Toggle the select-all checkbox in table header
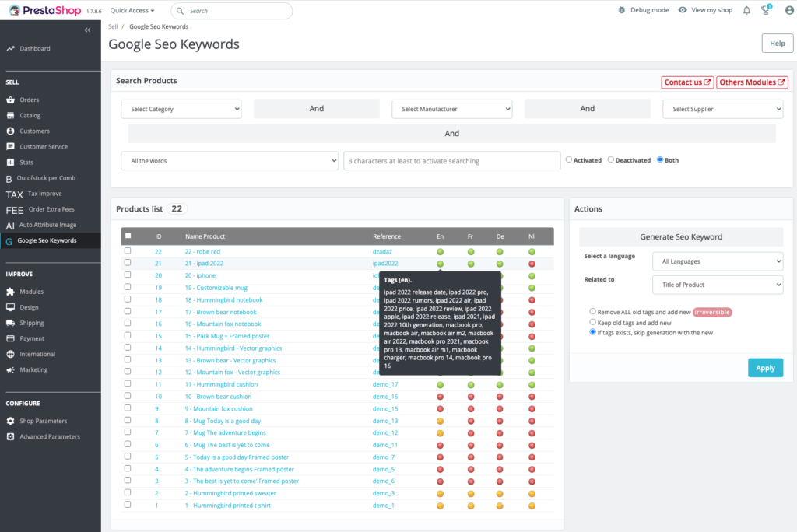Viewport: 797px width, 532px height. point(128,236)
